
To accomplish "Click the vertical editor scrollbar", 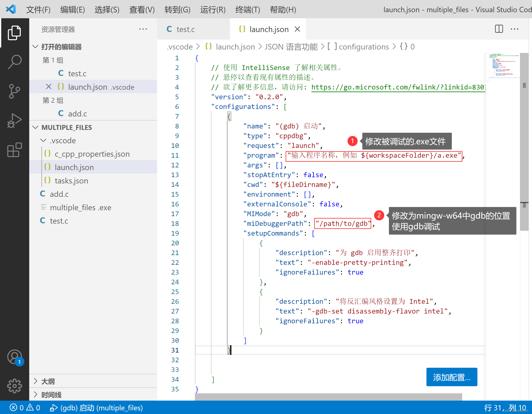I will (524, 141).
